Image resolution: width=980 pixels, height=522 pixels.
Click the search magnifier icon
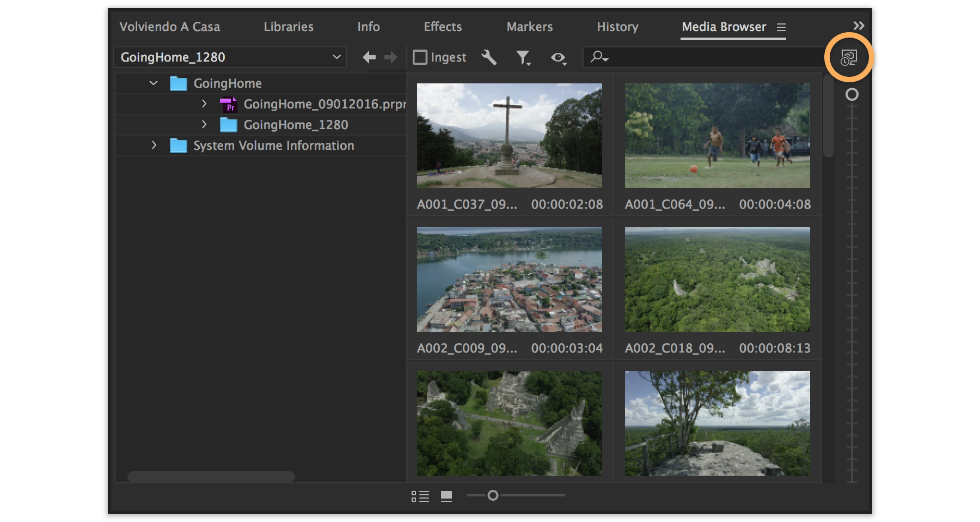tap(599, 57)
